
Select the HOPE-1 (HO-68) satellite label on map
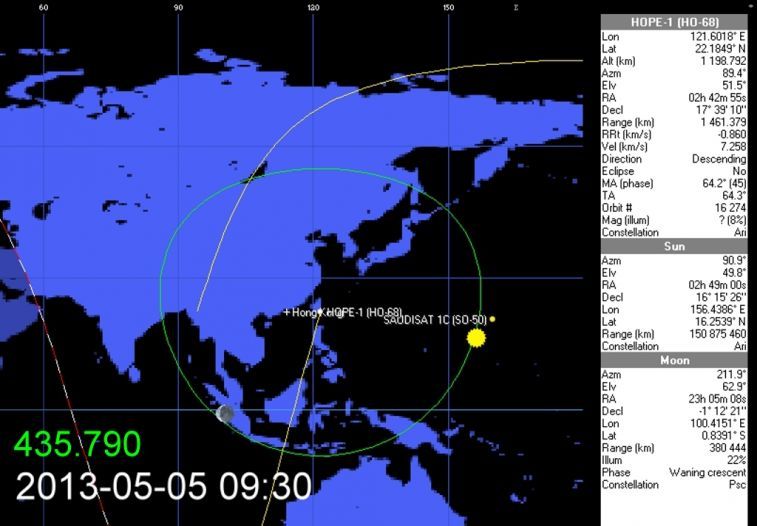(x=364, y=313)
